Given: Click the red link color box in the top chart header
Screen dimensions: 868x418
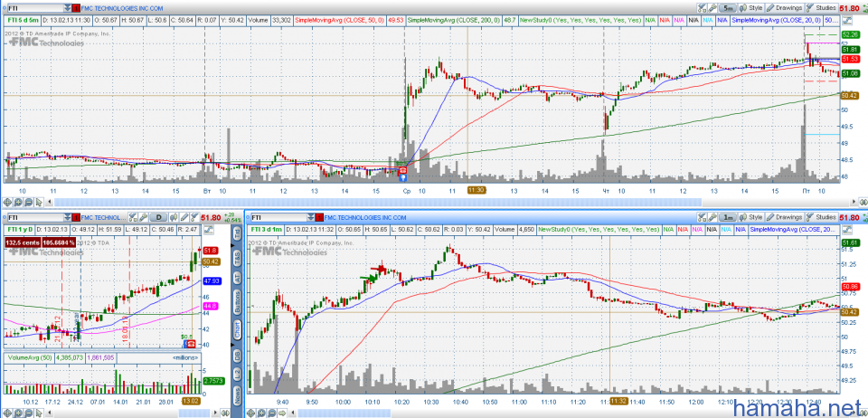Looking at the screenshot, I should click(76, 8).
